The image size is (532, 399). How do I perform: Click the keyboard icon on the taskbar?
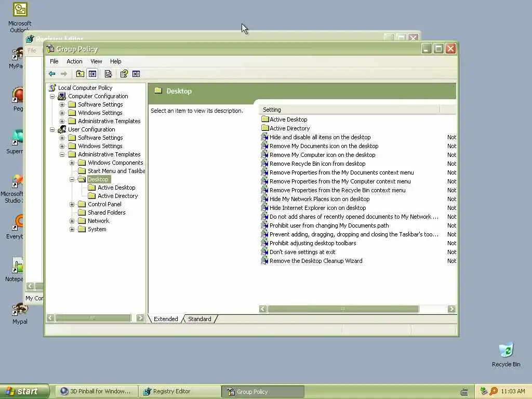coord(464,392)
